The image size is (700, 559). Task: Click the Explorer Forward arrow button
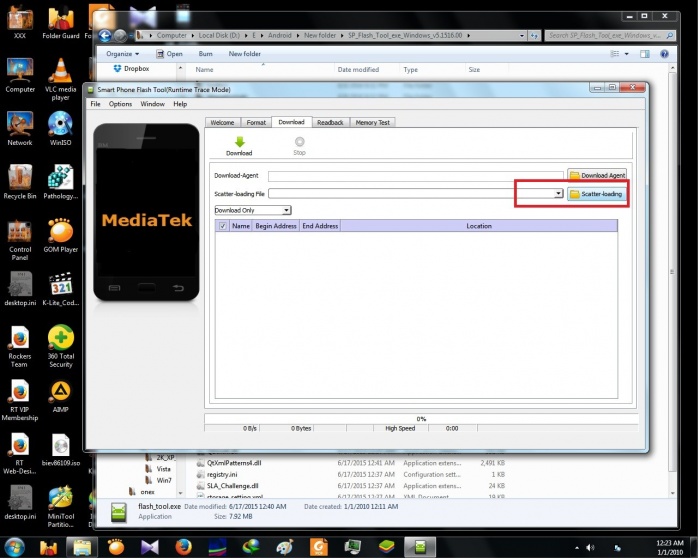click(120, 35)
